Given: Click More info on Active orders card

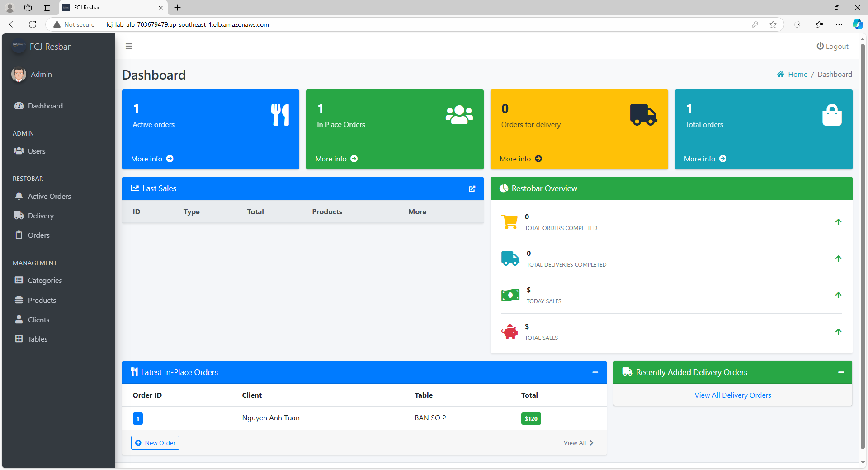Looking at the screenshot, I should pos(152,159).
